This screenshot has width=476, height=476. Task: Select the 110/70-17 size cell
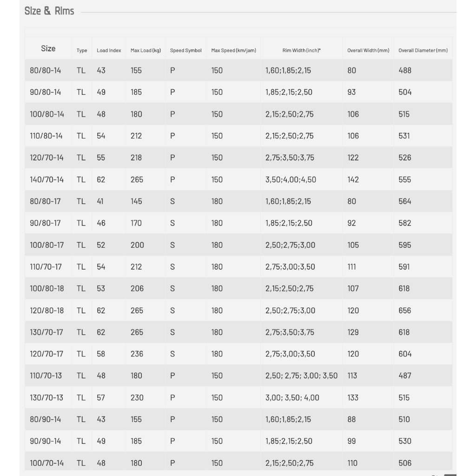46,267
